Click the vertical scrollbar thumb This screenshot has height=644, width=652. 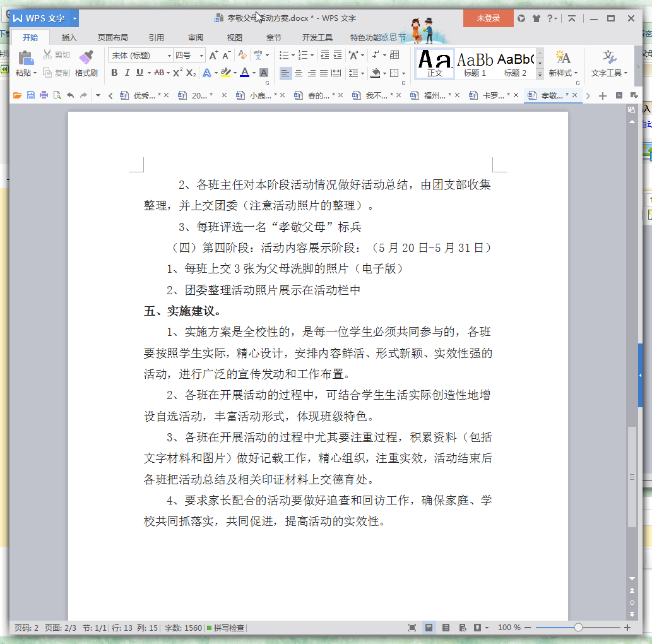(632, 477)
